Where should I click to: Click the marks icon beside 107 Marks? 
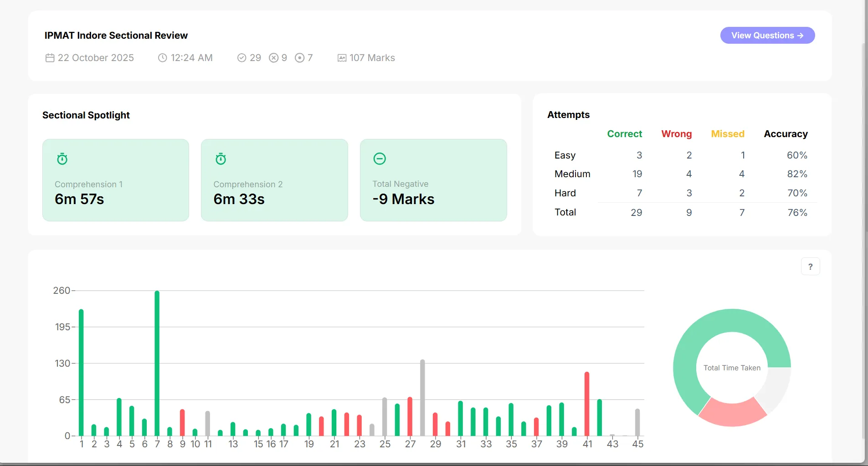click(342, 58)
